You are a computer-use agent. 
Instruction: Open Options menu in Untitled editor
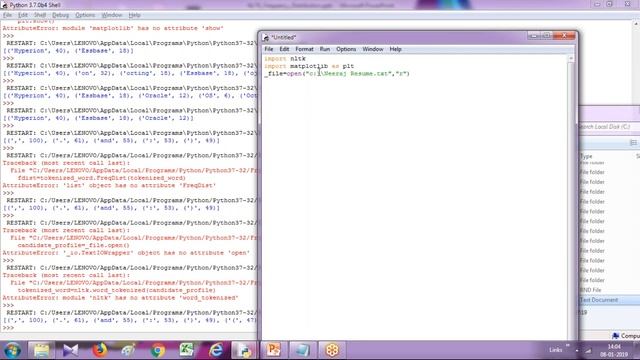tap(346, 49)
